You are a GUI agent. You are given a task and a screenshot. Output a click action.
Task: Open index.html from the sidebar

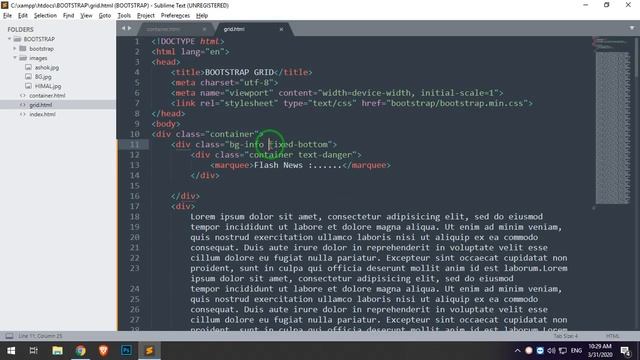pyautogui.click(x=42, y=114)
